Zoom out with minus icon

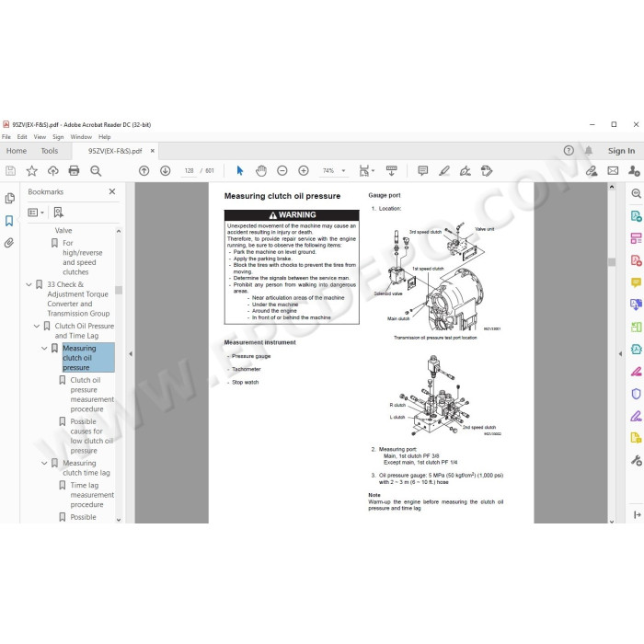point(282,171)
